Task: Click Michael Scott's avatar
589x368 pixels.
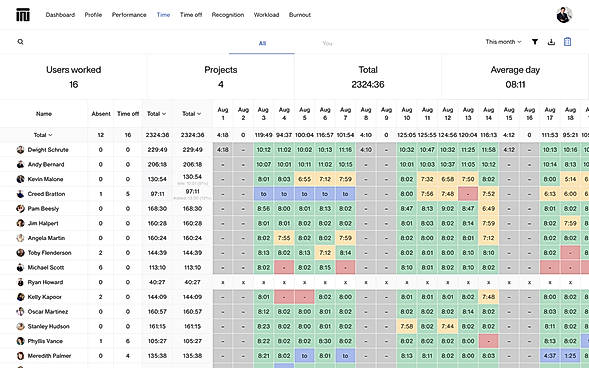Action: coord(20,267)
